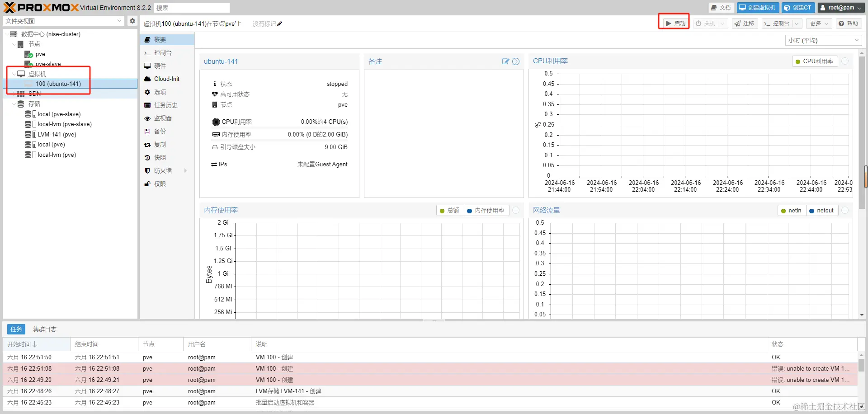Toggle the netin legend series
The height and width of the screenshot is (414, 868).
tap(792, 210)
